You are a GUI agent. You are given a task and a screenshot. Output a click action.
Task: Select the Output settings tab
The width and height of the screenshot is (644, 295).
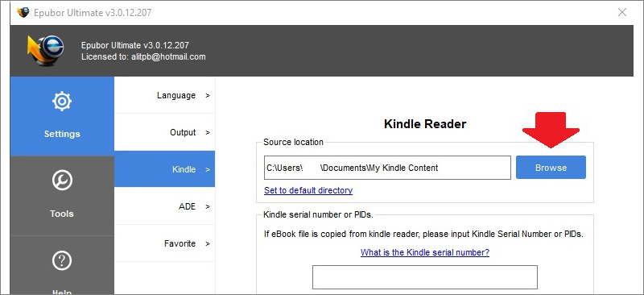pyautogui.click(x=165, y=132)
